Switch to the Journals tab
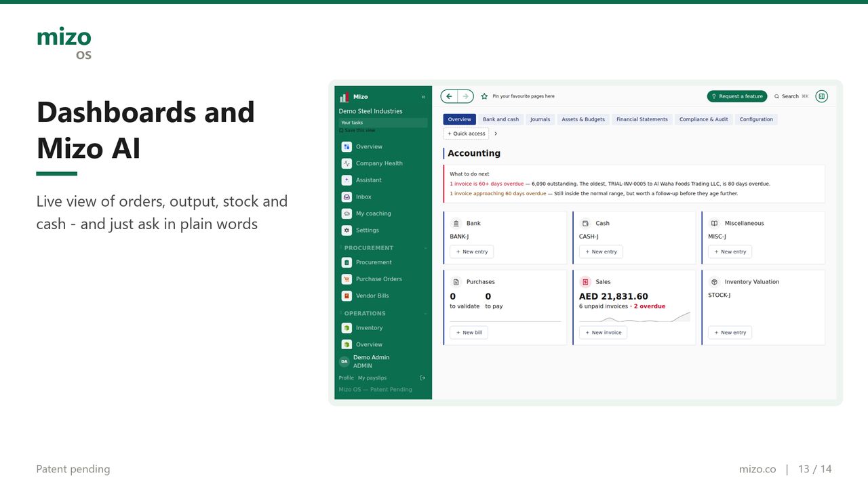Image resolution: width=868 pixels, height=488 pixels. click(540, 119)
